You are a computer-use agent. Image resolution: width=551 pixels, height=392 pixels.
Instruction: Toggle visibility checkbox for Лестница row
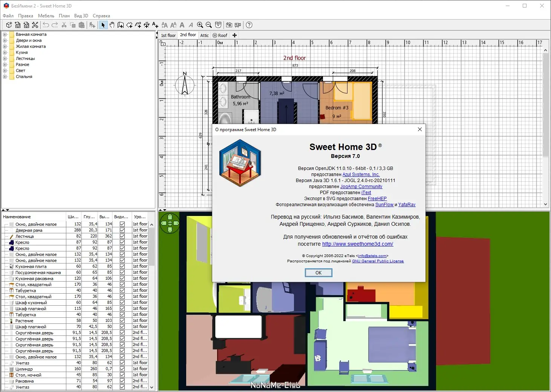coord(122,236)
